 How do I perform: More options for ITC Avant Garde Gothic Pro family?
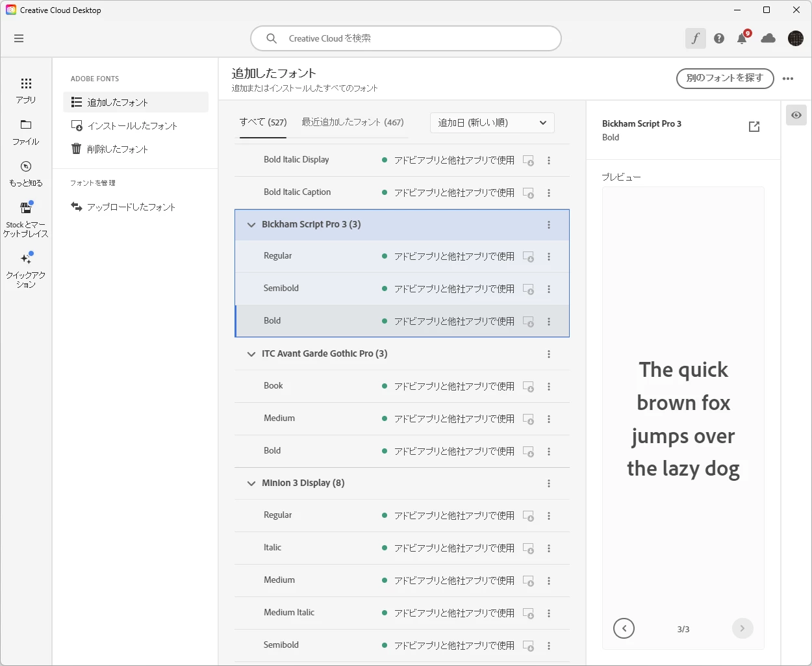[x=549, y=354]
